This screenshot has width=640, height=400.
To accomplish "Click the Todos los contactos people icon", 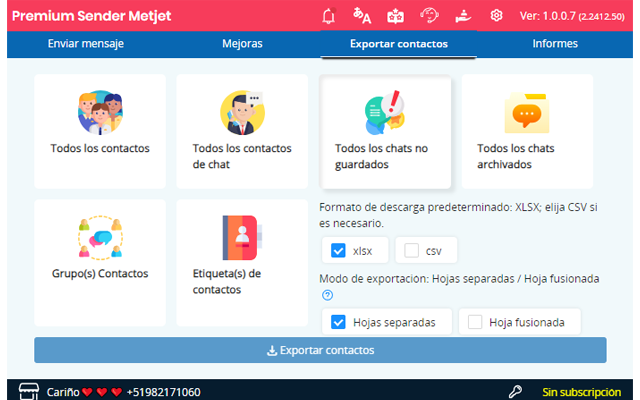I will 100,113.
